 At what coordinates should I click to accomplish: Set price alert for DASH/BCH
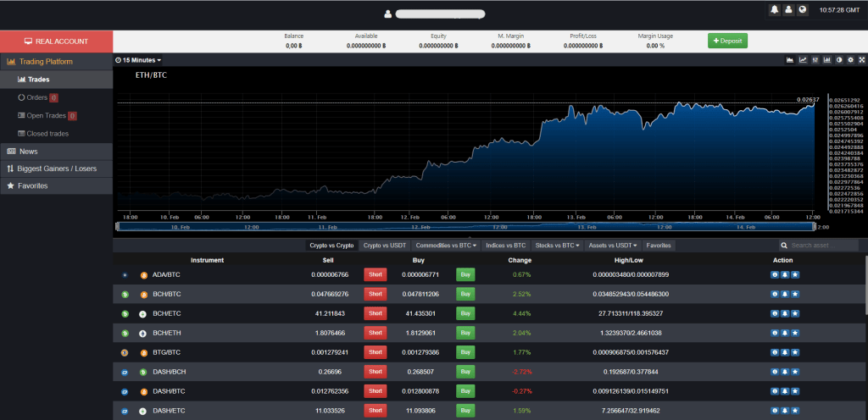click(785, 372)
